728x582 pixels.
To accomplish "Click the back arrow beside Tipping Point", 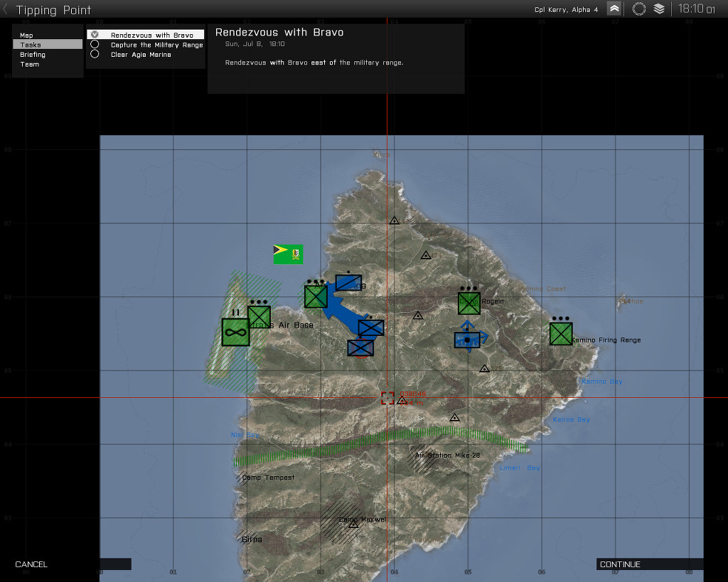I will click(6, 9).
